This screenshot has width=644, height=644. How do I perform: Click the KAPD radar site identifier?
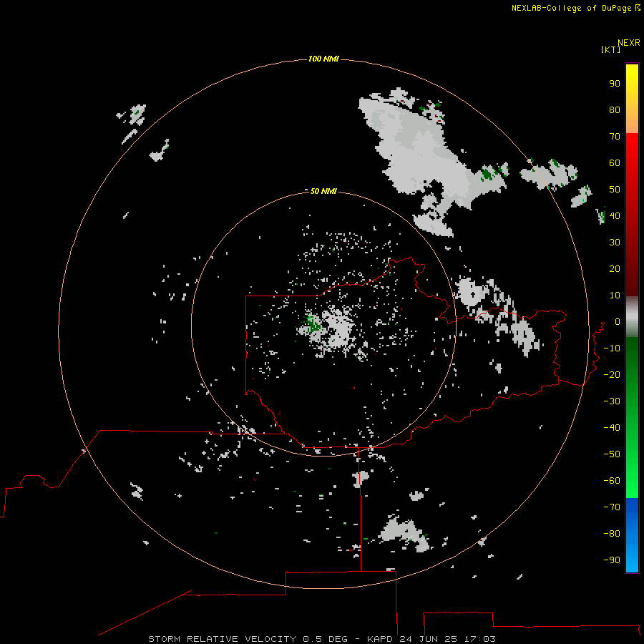click(x=381, y=639)
